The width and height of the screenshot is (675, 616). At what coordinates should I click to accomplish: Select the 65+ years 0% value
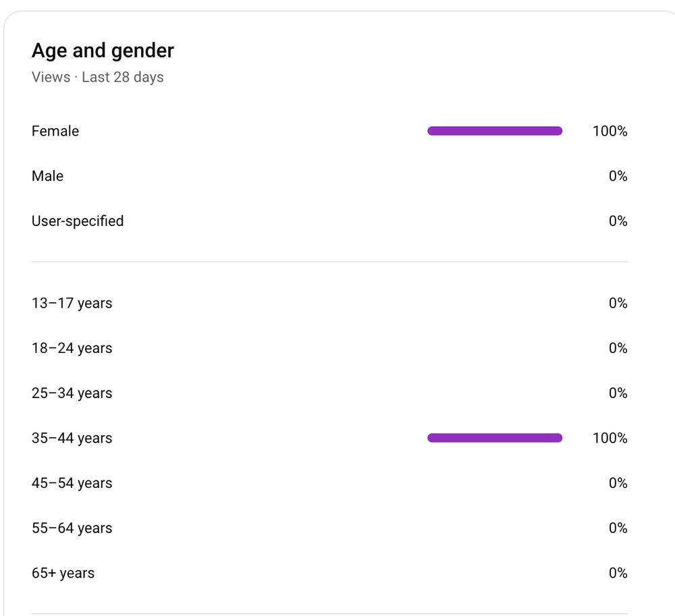pyautogui.click(x=618, y=573)
